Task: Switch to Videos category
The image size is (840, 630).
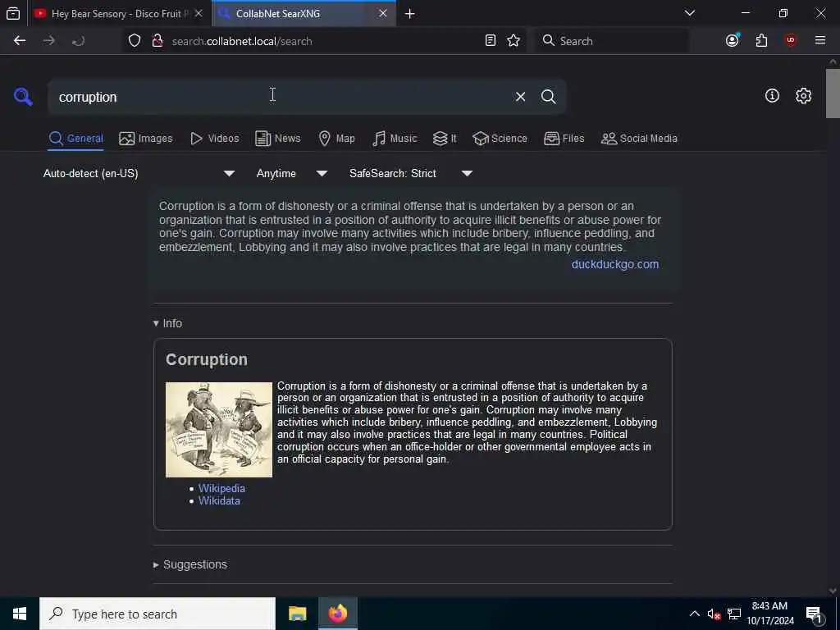Action: coord(215,138)
